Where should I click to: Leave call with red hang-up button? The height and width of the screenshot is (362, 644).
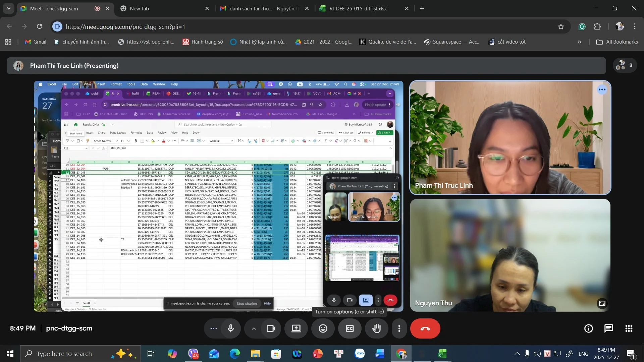coord(425,328)
